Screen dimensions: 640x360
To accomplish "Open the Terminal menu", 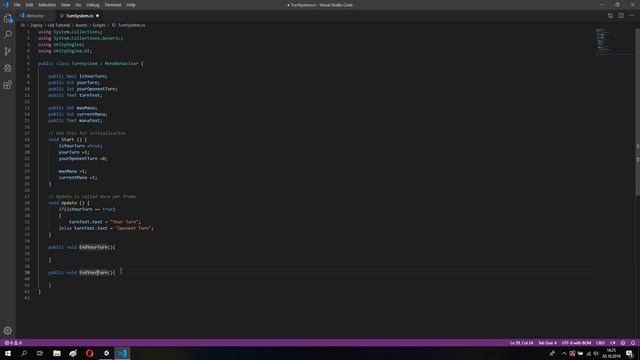I will [113, 5].
